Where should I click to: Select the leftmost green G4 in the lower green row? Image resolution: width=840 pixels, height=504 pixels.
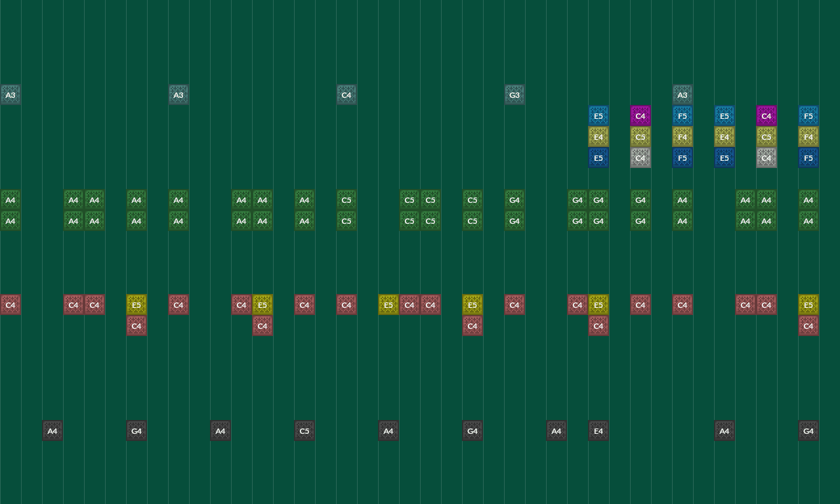[x=514, y=220]
